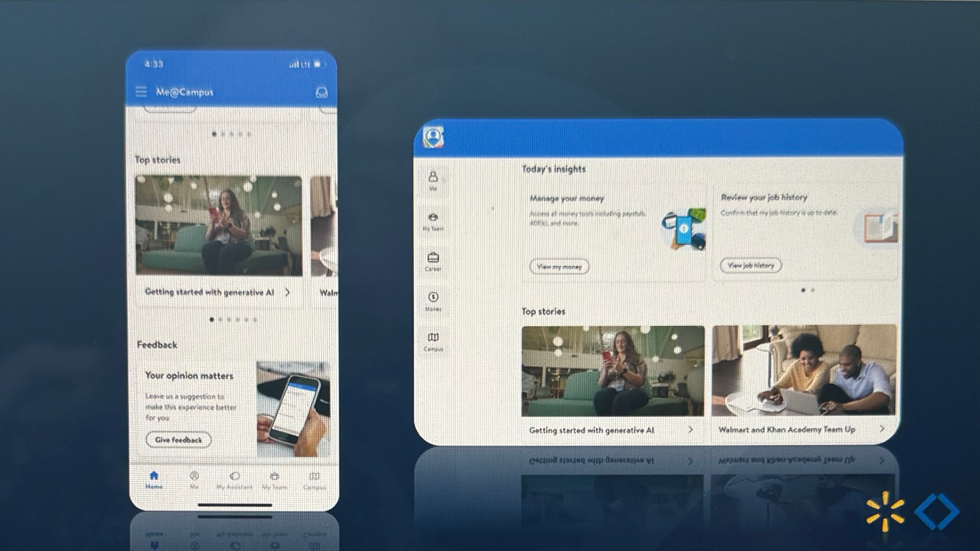This screenshot has width=980, height=551.
Task: Tap the headset support icon in phone header
Action: [x=322, y=93]
